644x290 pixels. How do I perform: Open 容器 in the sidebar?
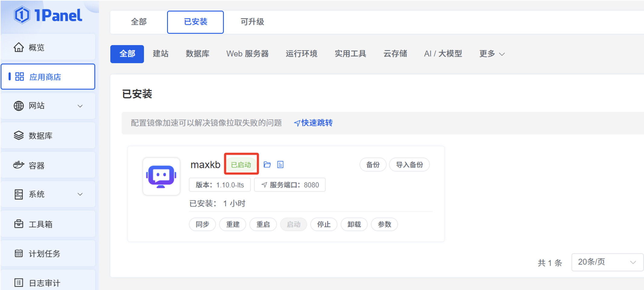[x=48, y=165]
